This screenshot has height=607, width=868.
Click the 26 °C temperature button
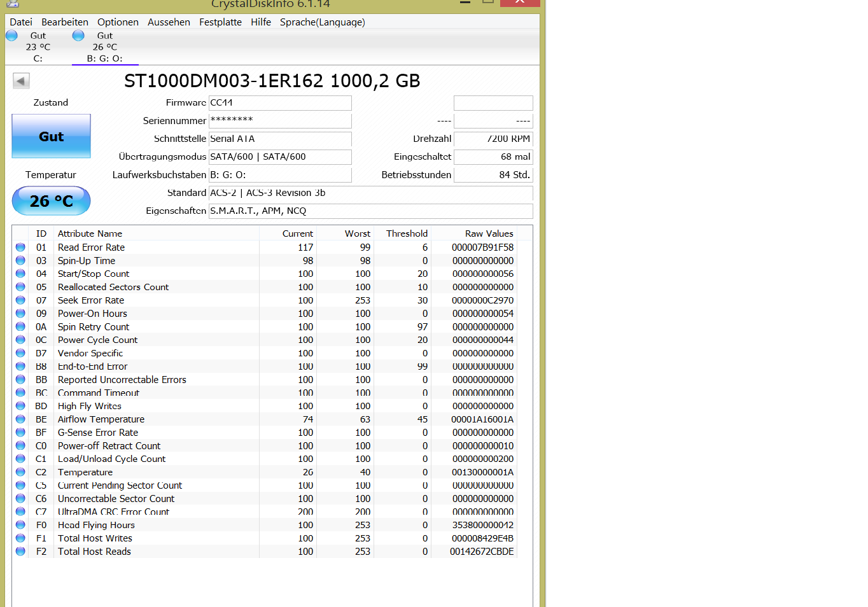[x=51, y=201]
